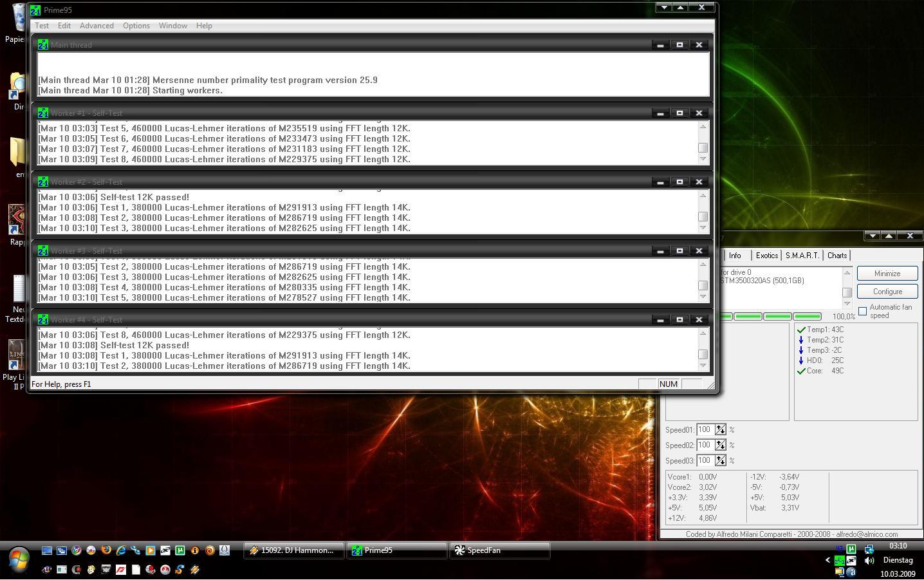Click the Temp2: 31C reading
924x580 pixels.
(820, 340)
